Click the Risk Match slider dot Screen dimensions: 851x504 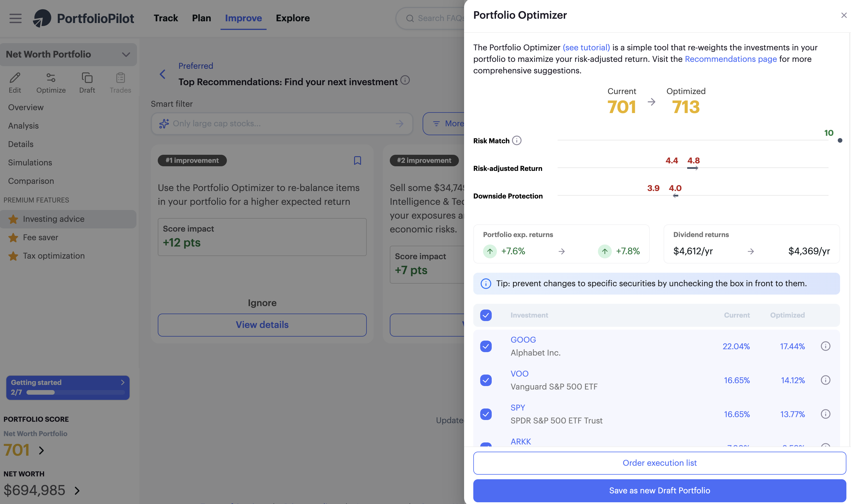click(840, 140)
